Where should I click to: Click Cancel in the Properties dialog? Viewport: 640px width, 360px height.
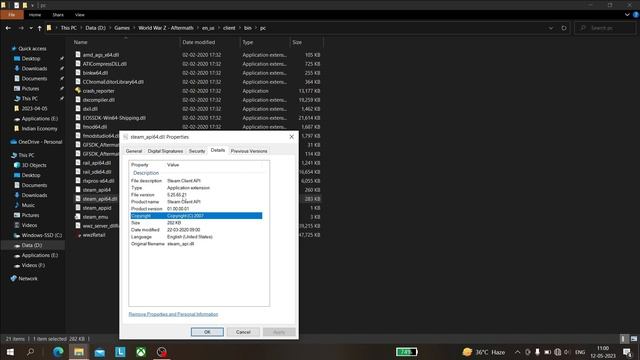[x=243, y=332]
